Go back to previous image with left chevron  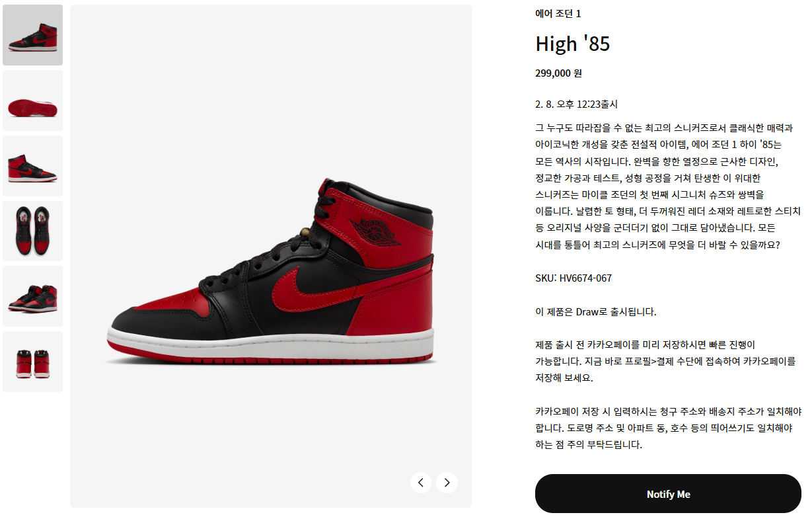point(421,483)
